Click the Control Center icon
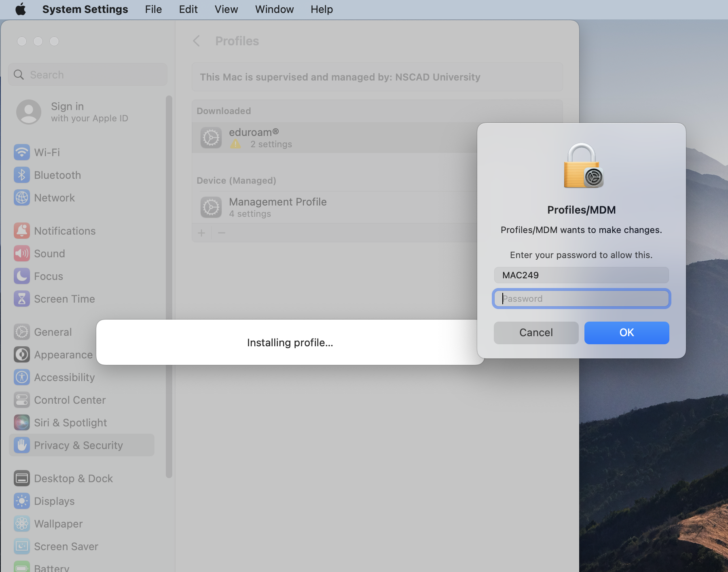The width and height of the screenshot is (728, 572). click(22, 400)
